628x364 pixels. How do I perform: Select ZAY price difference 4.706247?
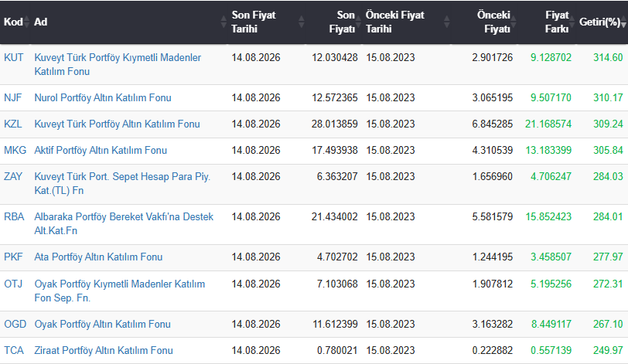click(x=551, y=176)
